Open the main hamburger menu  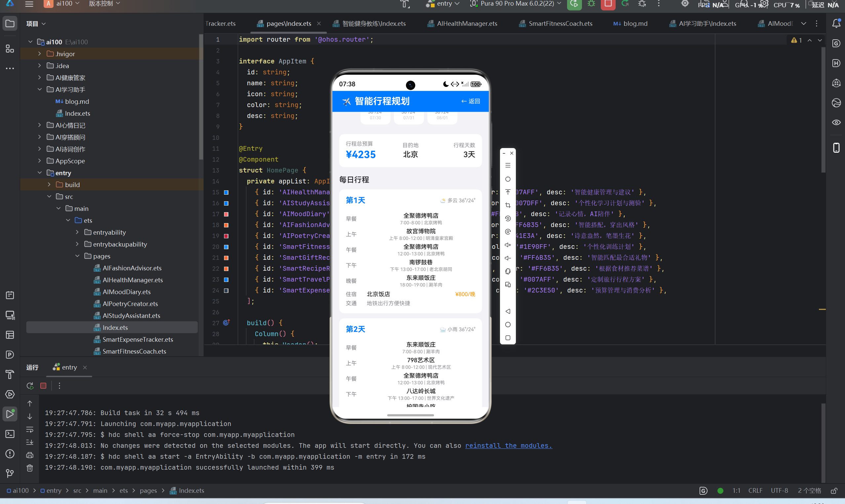(x=29, y=4)
